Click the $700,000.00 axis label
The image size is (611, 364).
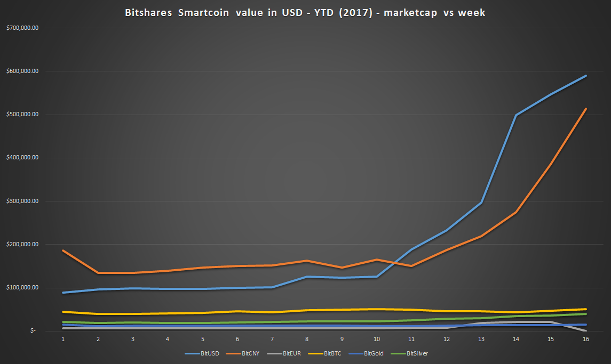pos(22,28)
